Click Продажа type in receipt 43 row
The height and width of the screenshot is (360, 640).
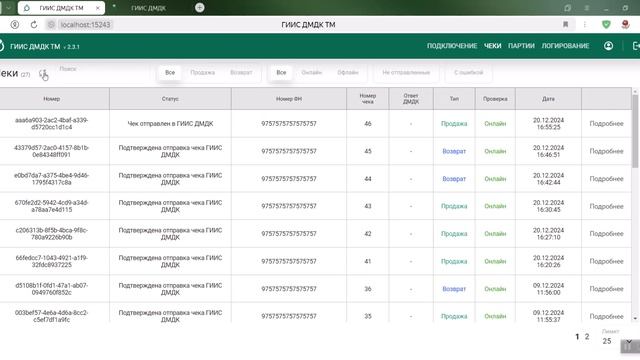tap(454, 206)
